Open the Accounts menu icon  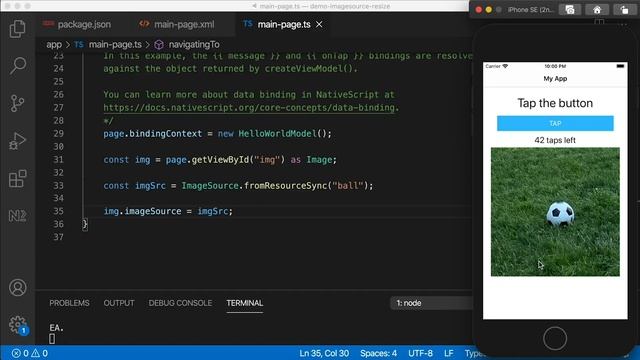pos(18,287)
